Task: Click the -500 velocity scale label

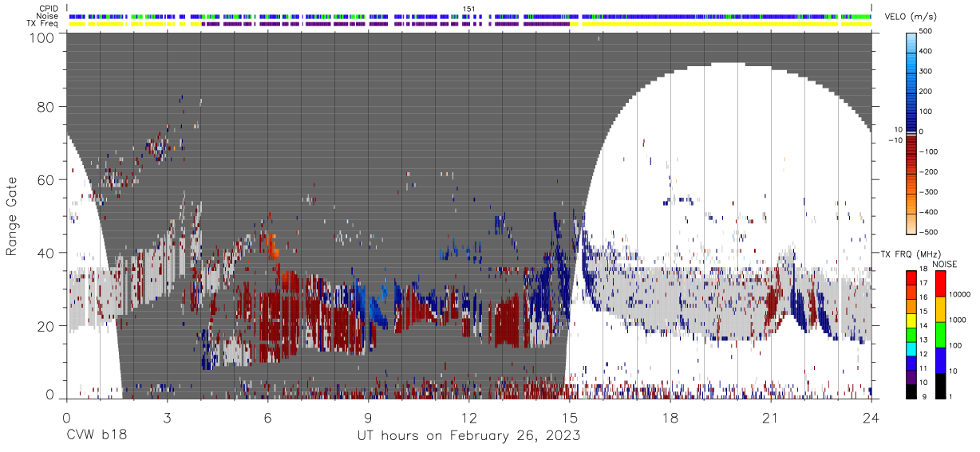Action: [929, 232]
